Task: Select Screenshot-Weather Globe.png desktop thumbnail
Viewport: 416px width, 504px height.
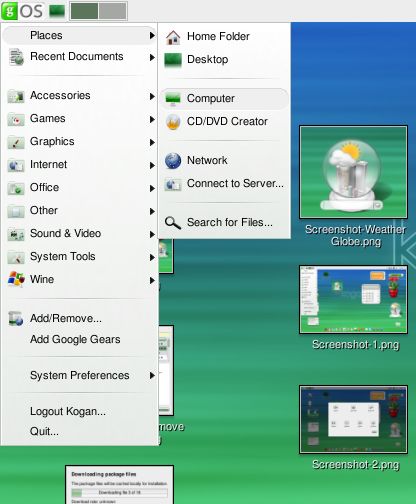Action: [x=353, y=172]
